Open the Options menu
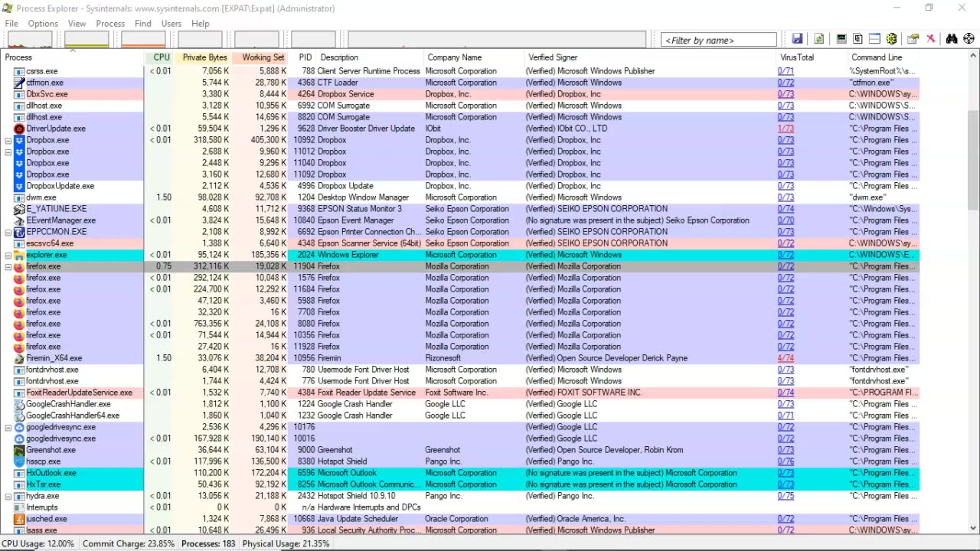The width and height of the screenshot is (980, 551). pyautogui.click(x=43, y=24)
